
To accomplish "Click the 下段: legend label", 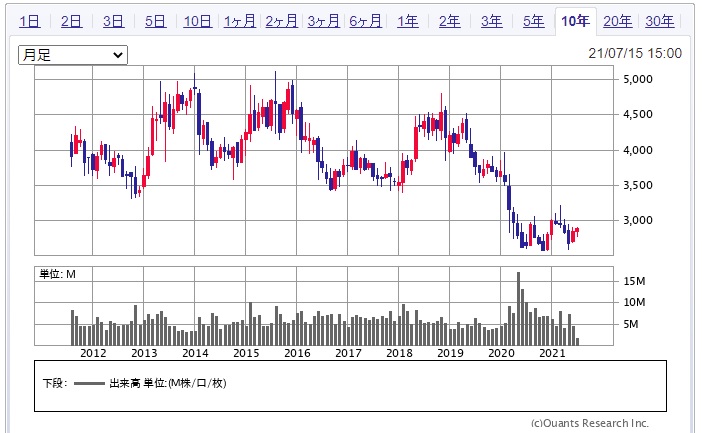I will point(55,383).
